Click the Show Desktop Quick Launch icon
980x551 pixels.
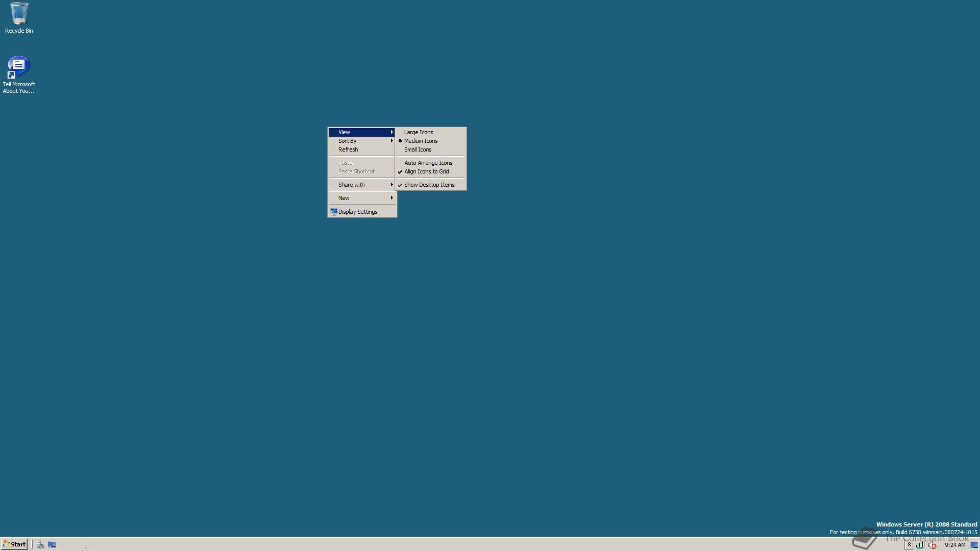pyautogui.click(x=52, y=544)
